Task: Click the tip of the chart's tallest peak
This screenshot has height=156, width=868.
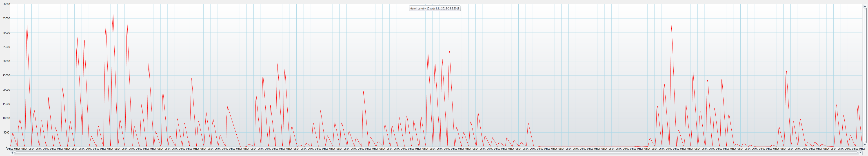Action: (x=113, y=13)
